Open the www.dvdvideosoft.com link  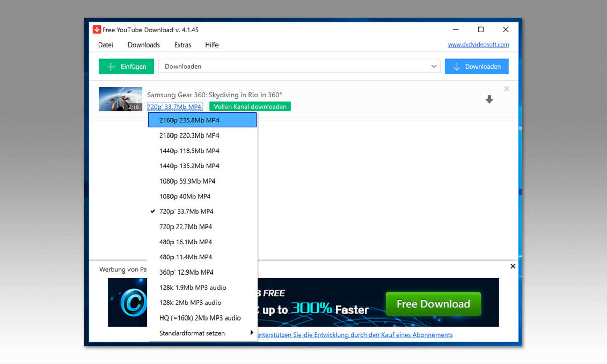click(479, 44)
